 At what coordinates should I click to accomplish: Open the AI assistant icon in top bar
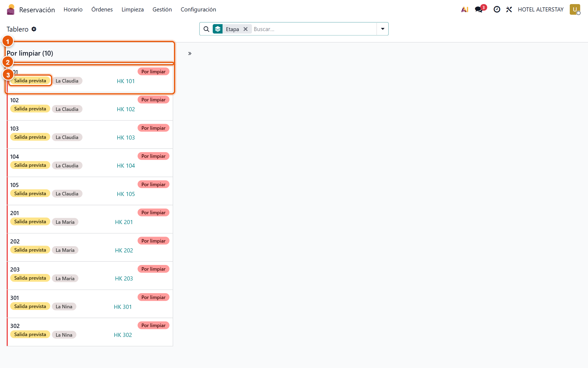[465, 10]
